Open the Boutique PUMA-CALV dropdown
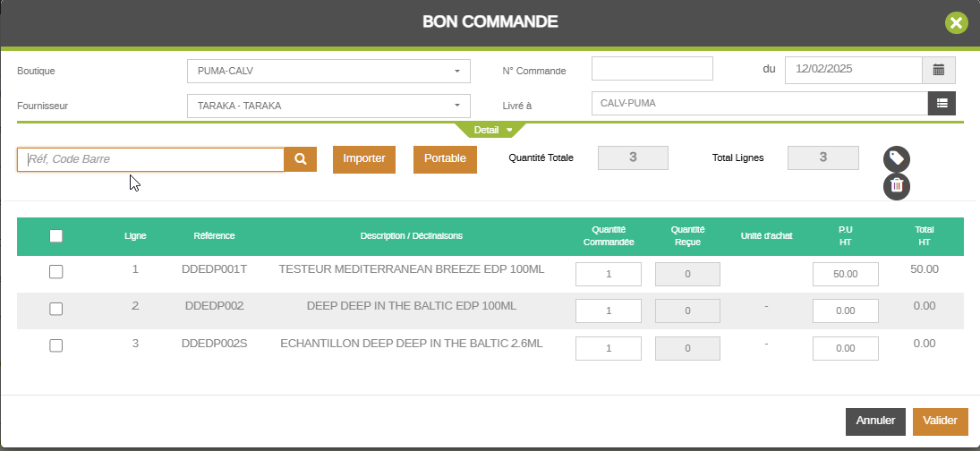980x451 pixels. coord(328,71)
